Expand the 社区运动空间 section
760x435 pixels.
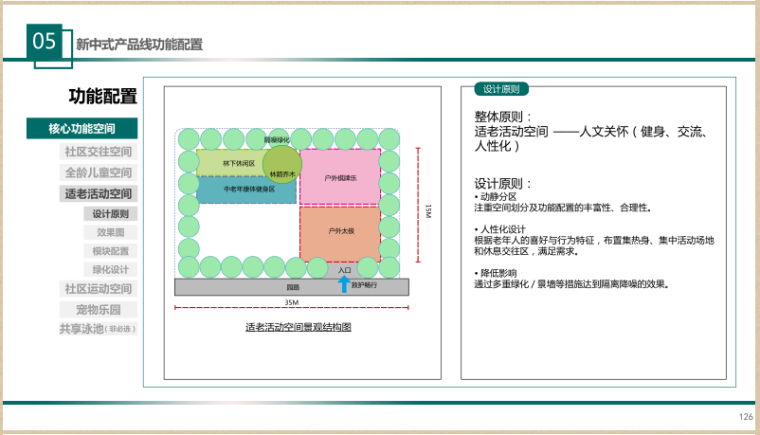pyautogui.click(x=98, y=289)
